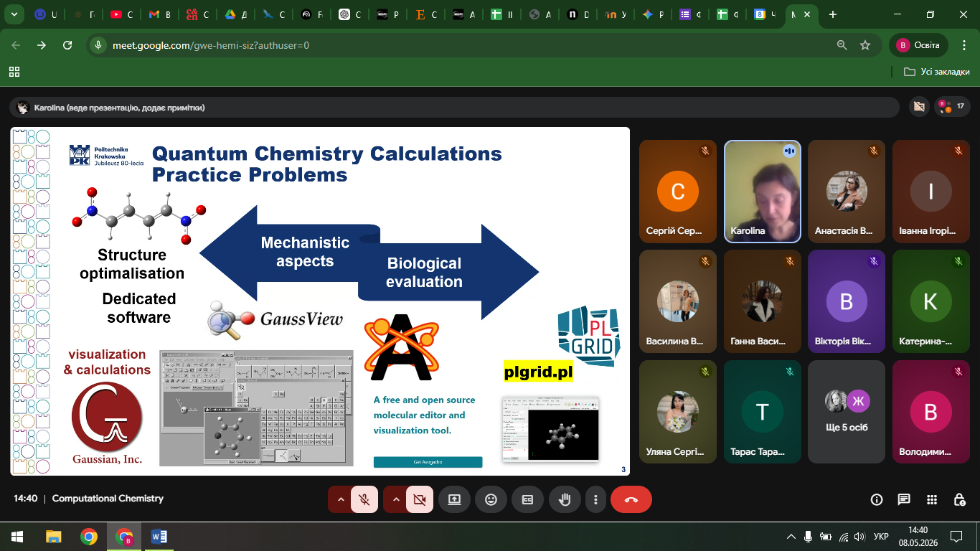This screenshot has width=980, height=551.
Task: Open host controls lock icon
Action: pos(959,499)
